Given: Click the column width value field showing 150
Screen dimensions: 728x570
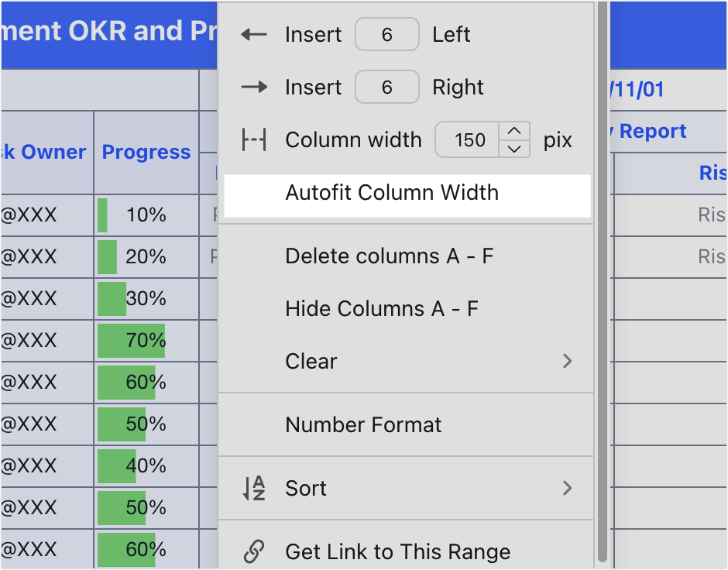Looking at the screenshot, I should point(469,139).
